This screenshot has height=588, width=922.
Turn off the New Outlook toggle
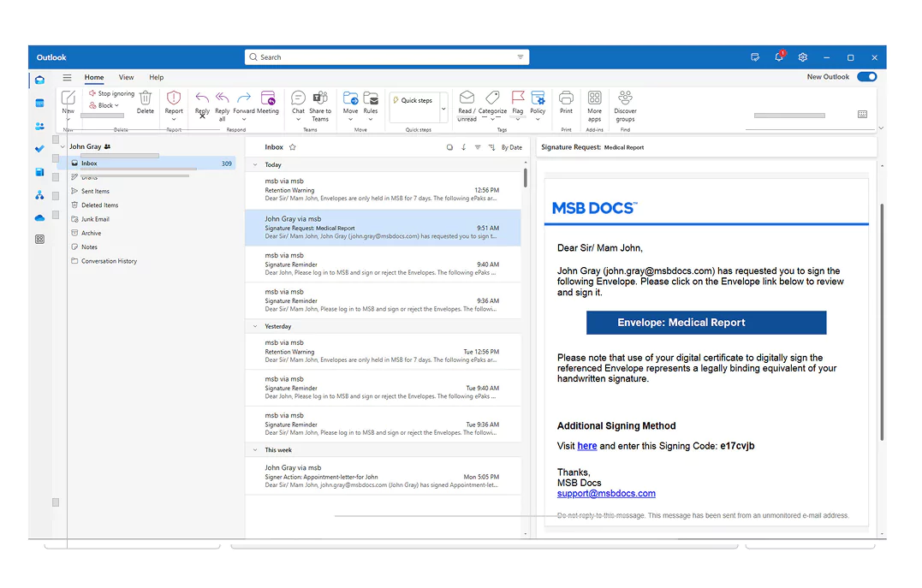[866, 77]
